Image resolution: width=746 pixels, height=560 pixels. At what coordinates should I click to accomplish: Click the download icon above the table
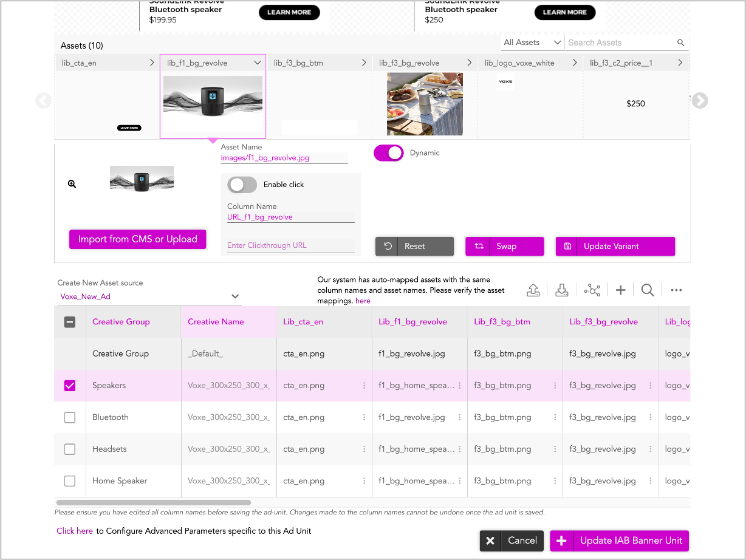[563, 290]
